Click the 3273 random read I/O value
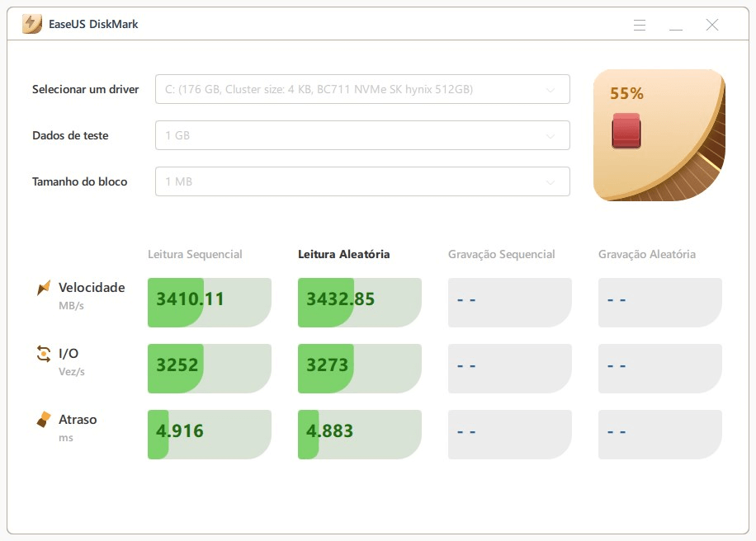 tap(328, 365)
